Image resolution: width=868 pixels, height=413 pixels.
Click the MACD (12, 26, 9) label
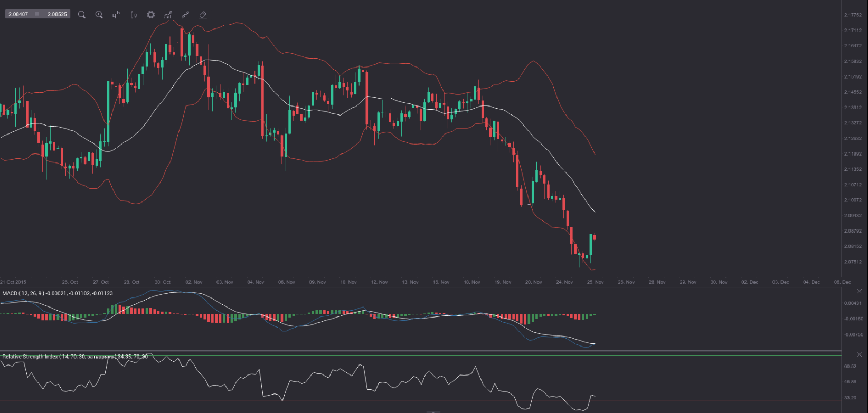click(57, 293)
